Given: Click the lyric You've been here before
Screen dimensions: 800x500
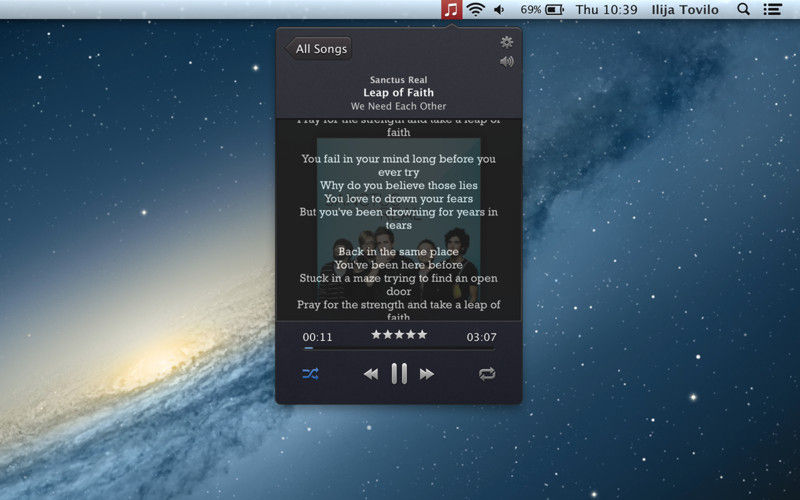Looking at the screenshot, I should [398, 265].
